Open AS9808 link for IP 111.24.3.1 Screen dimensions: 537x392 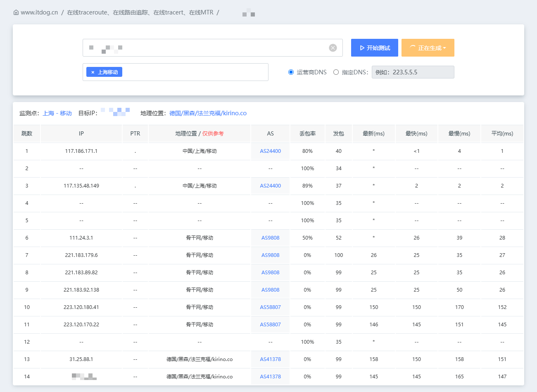point(271,238)
